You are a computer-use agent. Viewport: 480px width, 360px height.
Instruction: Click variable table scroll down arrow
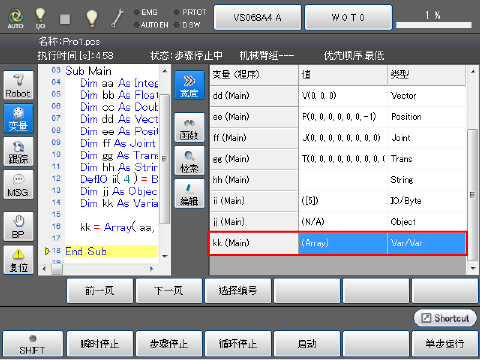(473, 268)
